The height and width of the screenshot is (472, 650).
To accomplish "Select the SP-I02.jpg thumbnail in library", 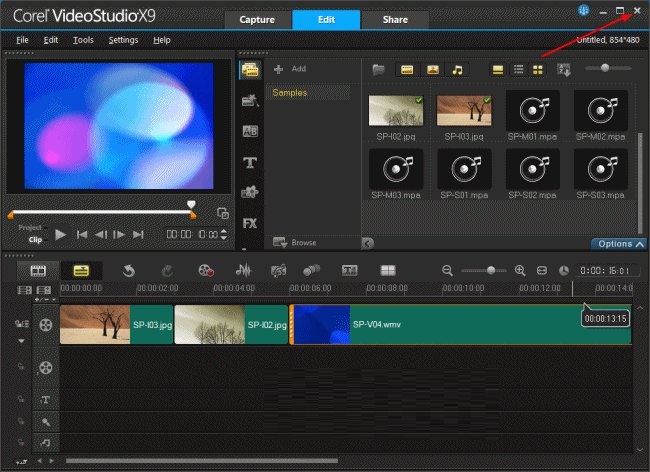I will coord(396,111).
